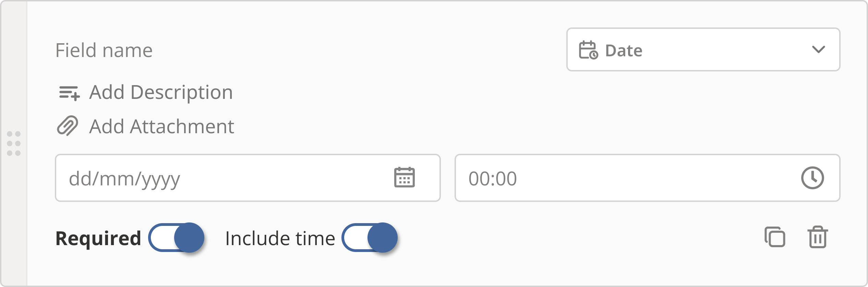Screen dimensions: 868x287
Task: Click the Required label text
Action: (98, 238)
